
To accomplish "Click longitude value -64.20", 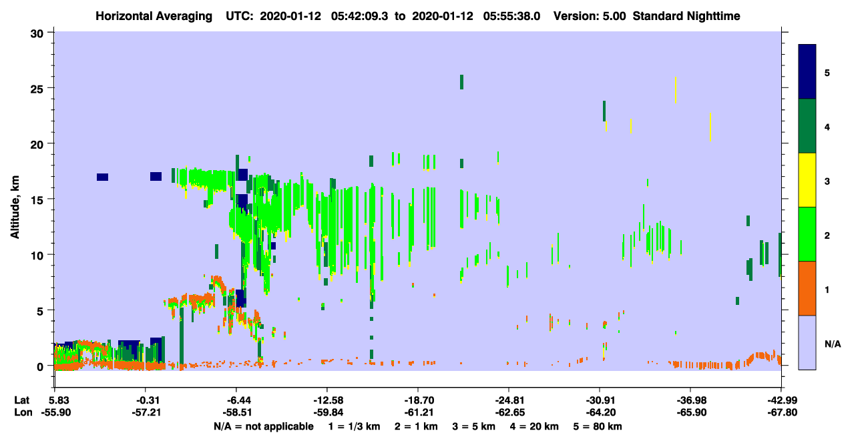I will (600, 412).
